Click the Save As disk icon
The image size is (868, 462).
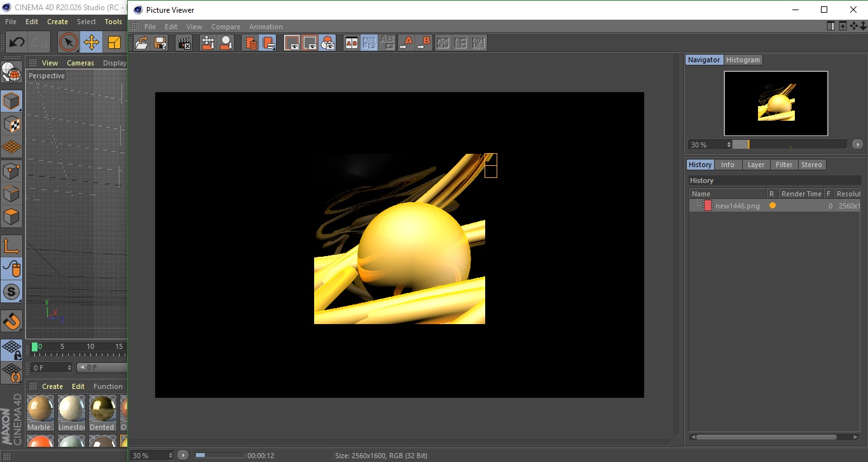coord(160,43)
